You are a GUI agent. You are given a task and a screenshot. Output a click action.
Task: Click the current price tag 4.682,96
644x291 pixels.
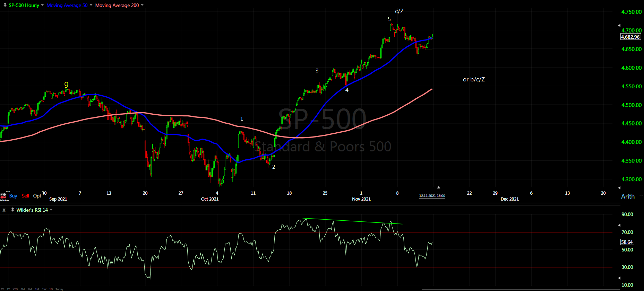pos(630,37)
